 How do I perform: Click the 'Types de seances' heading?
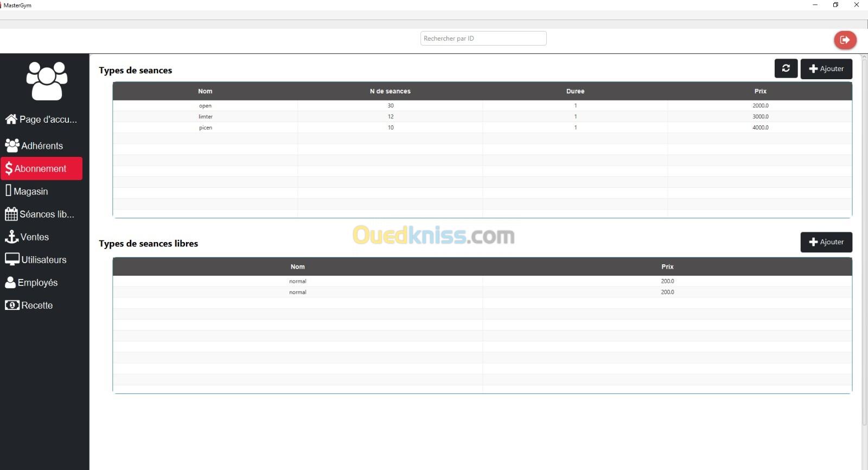coord(136,70)
